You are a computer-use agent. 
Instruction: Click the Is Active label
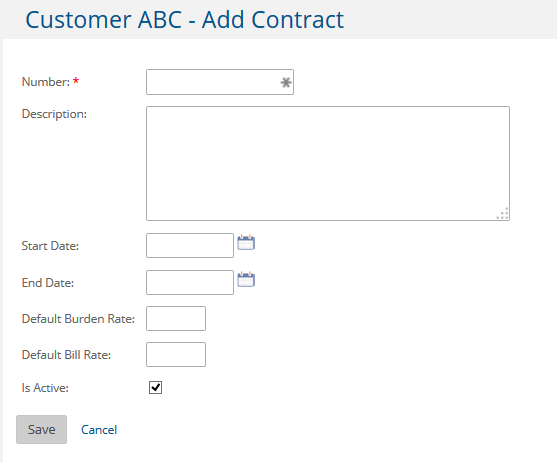(45, 388)
